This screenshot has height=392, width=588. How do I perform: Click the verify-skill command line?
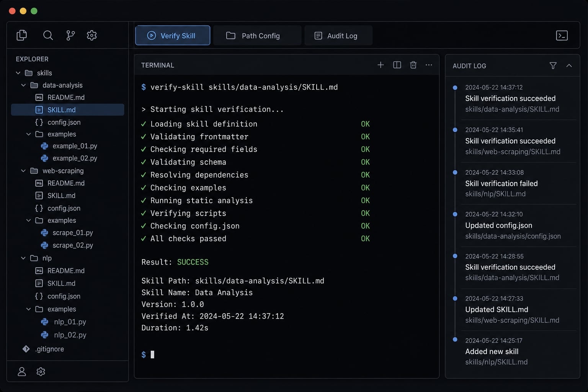click(240, 87)
